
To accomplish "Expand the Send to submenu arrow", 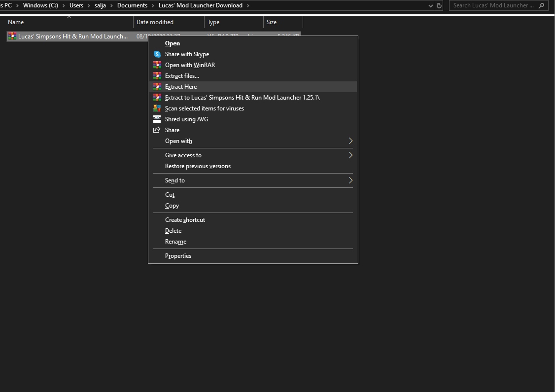I will pos(350,180).
